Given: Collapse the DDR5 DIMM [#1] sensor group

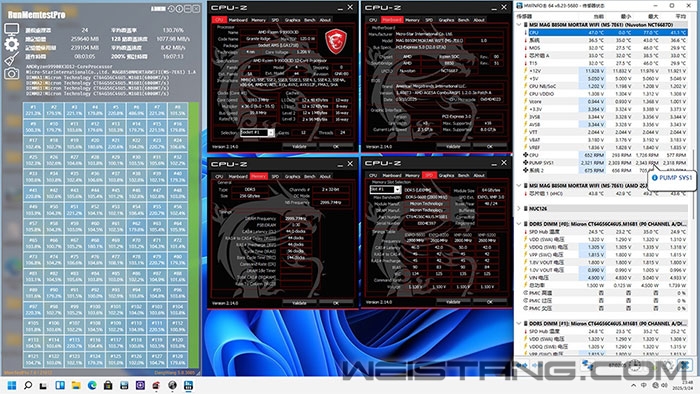Looking at the screenshot, I should (519, 323).
